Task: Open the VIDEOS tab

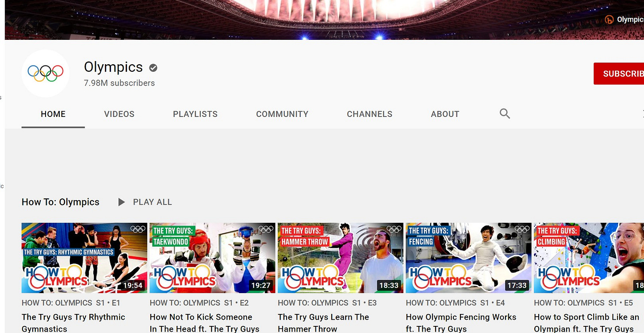Action: click(x=119, y=114)
